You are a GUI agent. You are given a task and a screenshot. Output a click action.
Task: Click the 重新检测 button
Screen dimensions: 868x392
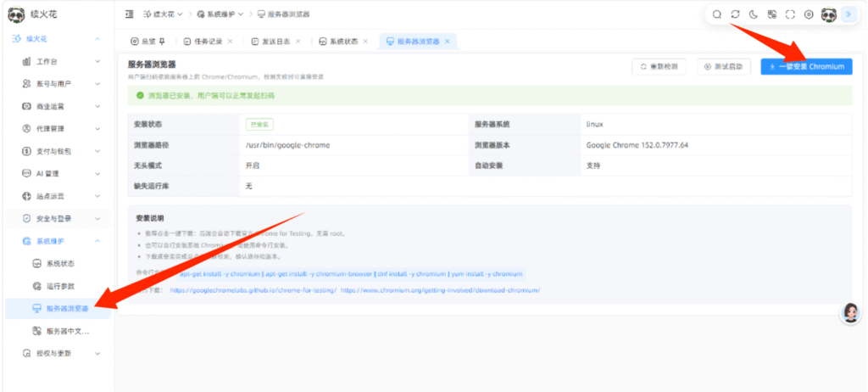[655, 66]
